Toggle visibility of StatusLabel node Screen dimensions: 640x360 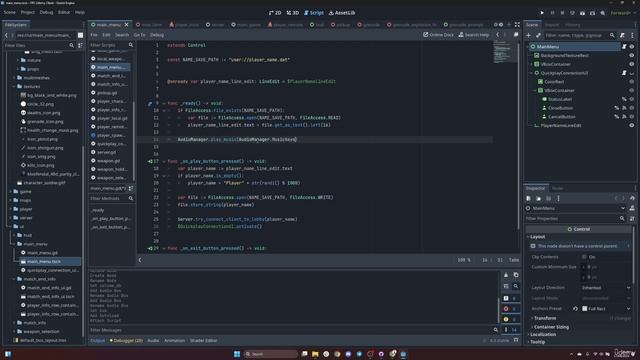point(632,99)
